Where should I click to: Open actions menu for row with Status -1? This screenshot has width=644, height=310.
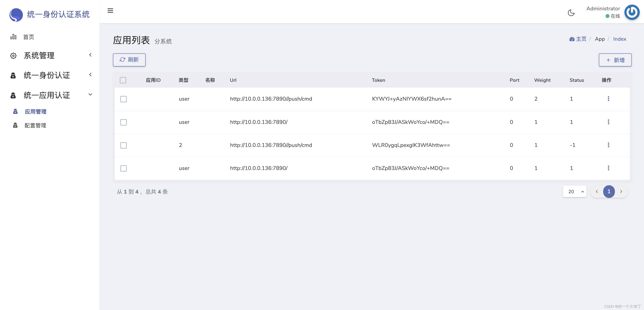tap(608, 145)
